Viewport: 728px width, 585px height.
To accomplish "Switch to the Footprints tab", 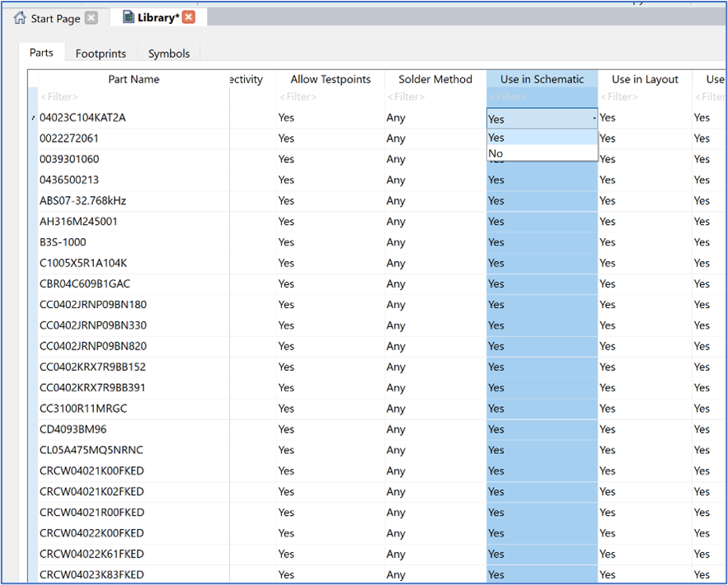I will coord(101,54).
